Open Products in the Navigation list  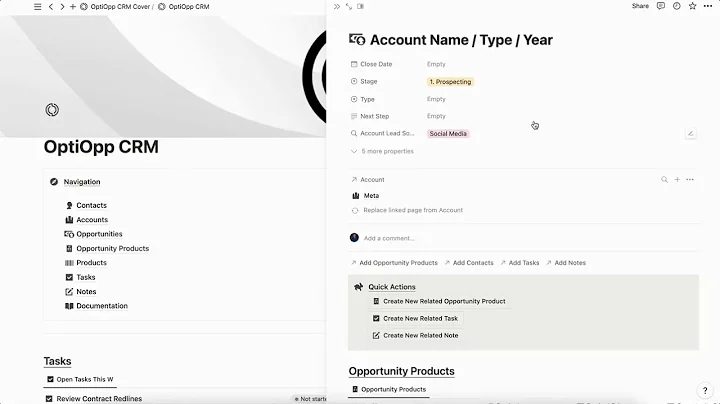(x=86, y=263)
